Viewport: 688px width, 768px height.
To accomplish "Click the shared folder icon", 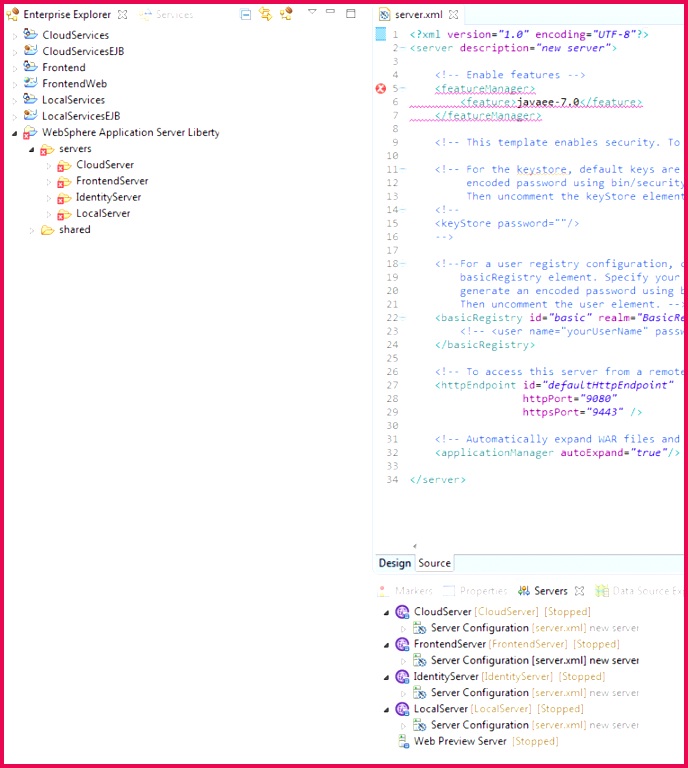I will pos(47,230).
